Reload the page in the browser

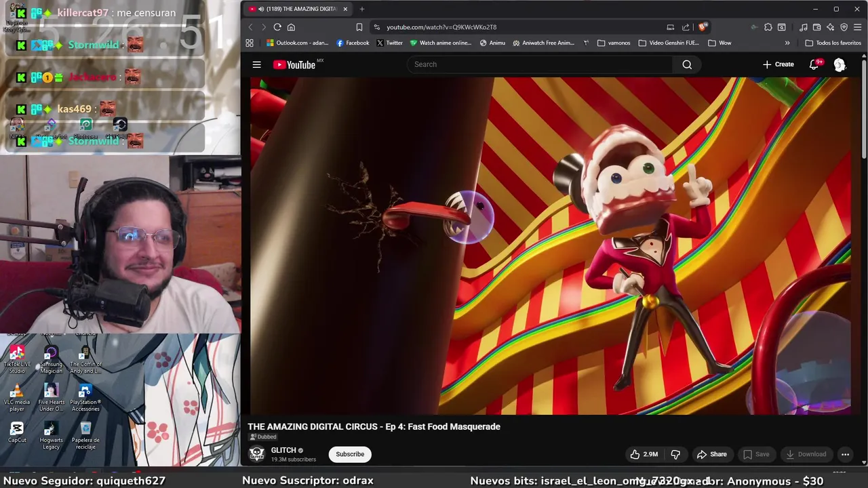tap(277, 27)
